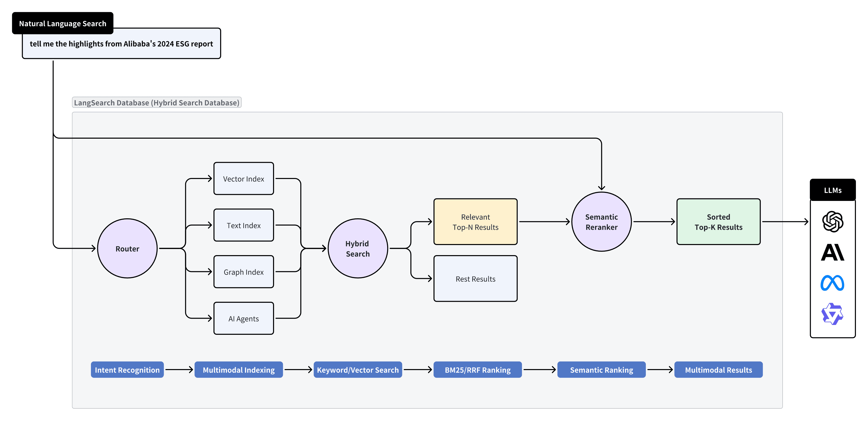This screenshot has height=421, width=868.
Task: Select the Semantic Reranker circle node
Action: (601, 222)
